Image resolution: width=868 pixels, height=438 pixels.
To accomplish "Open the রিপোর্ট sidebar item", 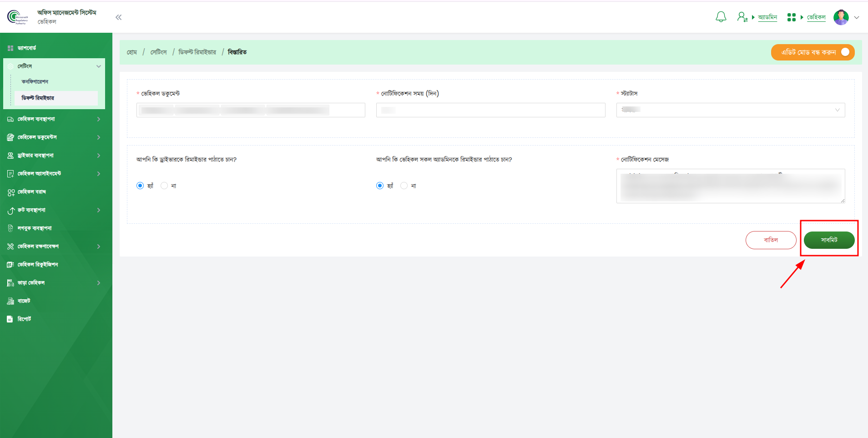I will 24,319.
